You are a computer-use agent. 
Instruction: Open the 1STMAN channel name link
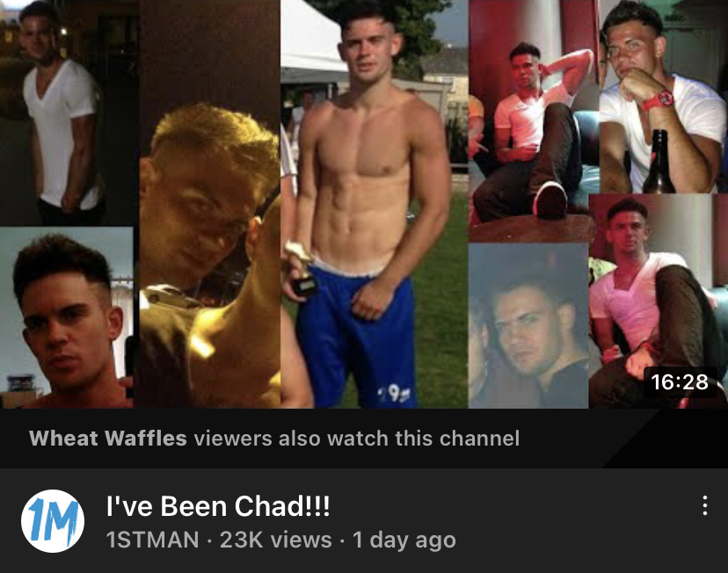pyautogui.click(x=152, y=540)
